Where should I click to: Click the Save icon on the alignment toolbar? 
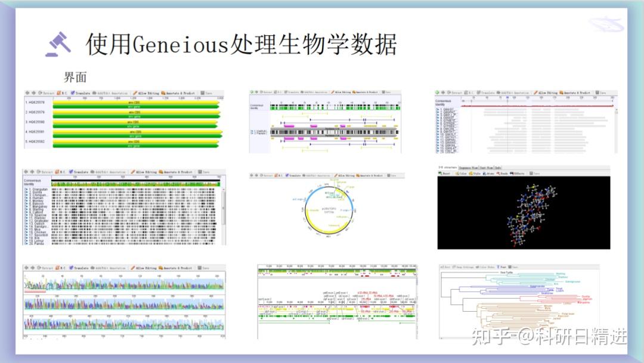click(205, 91)
